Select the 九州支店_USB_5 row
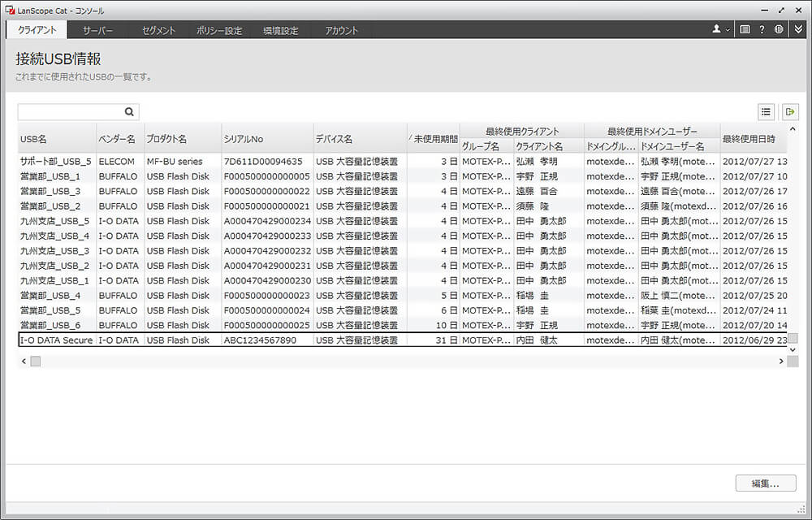 point(403,221)
